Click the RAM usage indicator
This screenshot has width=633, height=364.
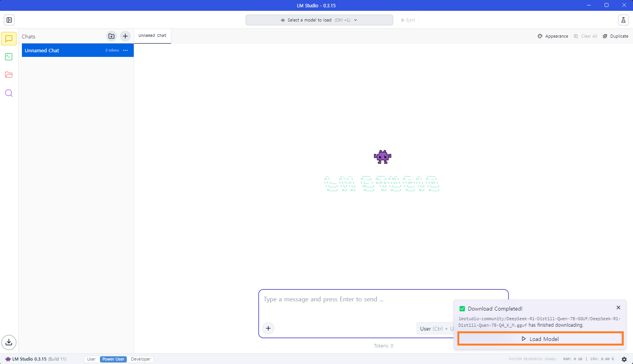(573, 359)
